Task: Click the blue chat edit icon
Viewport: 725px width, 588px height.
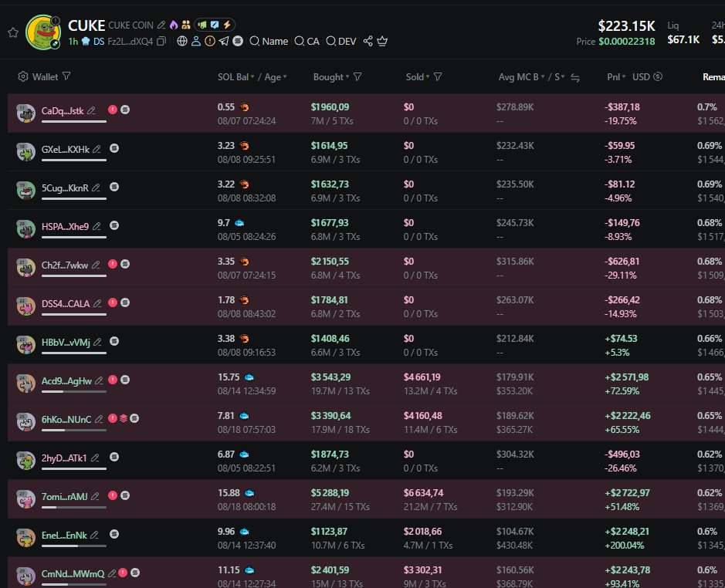Action: (215, 25)
